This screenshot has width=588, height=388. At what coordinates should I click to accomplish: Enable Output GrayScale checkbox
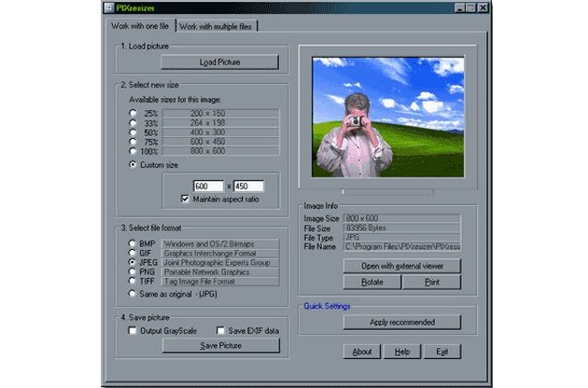(x=132, y=331)
